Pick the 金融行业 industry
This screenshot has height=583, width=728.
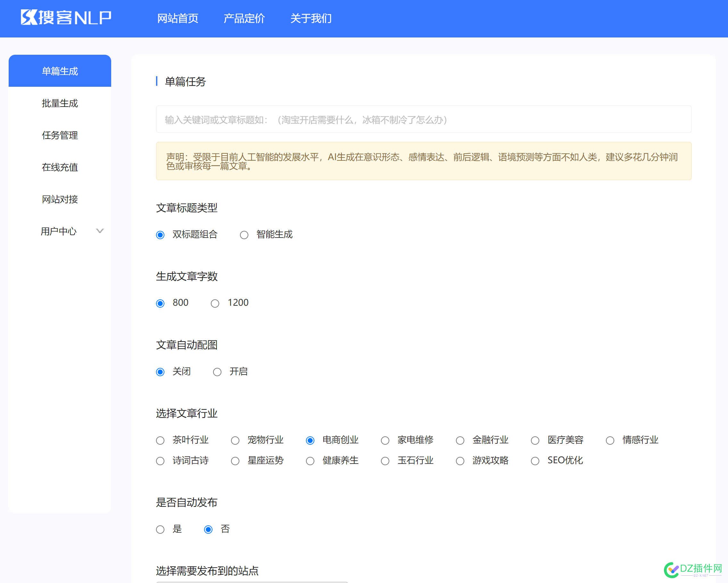(460, 440)
